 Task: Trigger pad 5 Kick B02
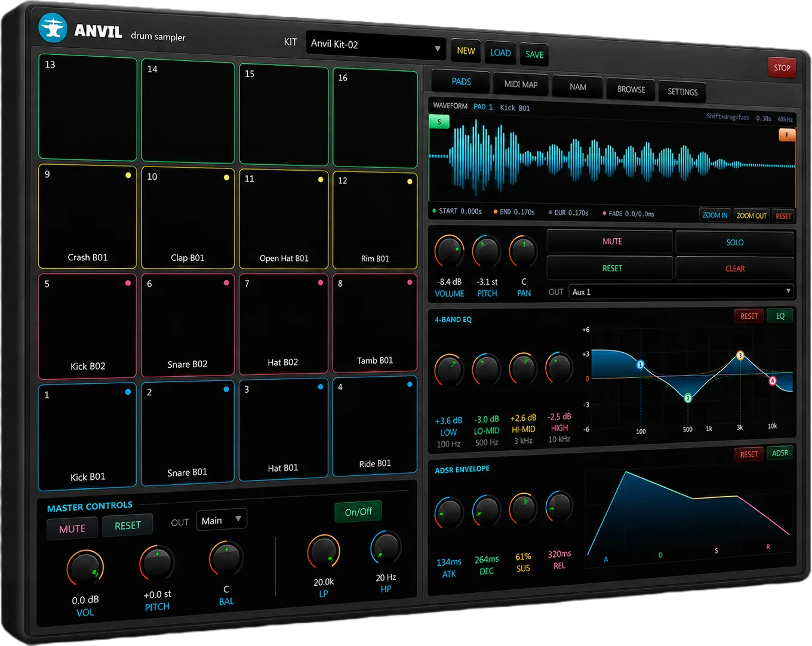pyautogui.click(x=87, y=327)
